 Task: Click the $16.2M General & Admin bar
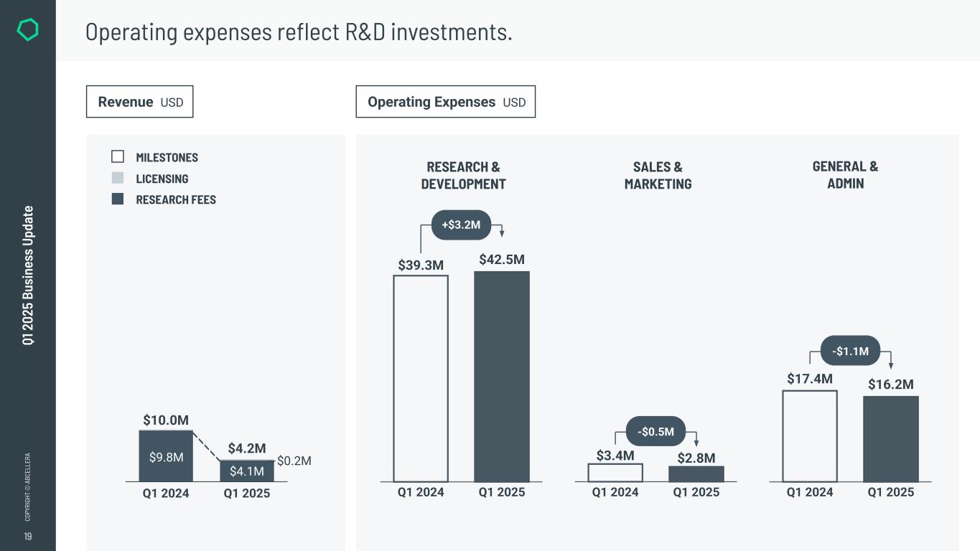890,439
